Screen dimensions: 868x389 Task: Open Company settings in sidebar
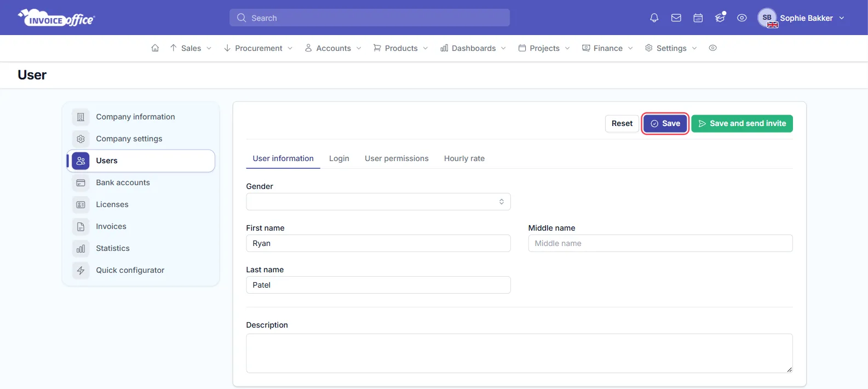pos(141,139)
